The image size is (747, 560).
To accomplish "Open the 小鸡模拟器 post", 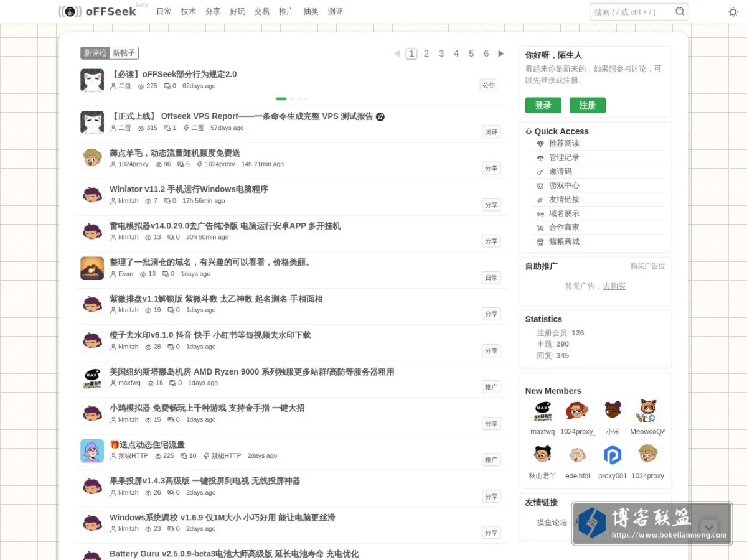I will pos(207,408).
